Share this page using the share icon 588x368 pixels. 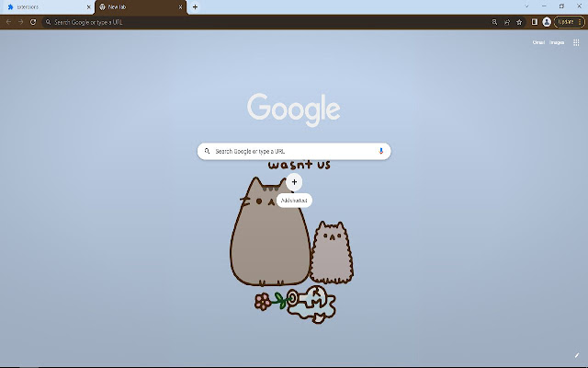coord(507,22)
